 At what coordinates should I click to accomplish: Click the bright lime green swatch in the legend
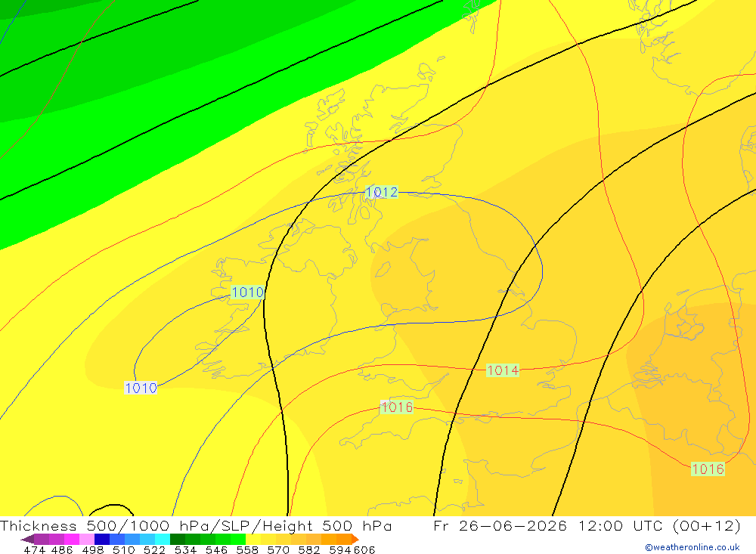(x=238, y=539)
